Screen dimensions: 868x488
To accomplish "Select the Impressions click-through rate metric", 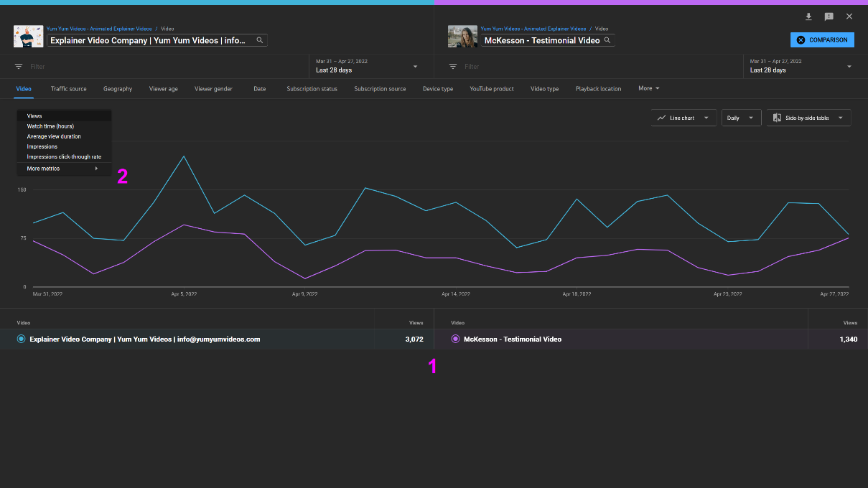I will (x=62, y=156).
